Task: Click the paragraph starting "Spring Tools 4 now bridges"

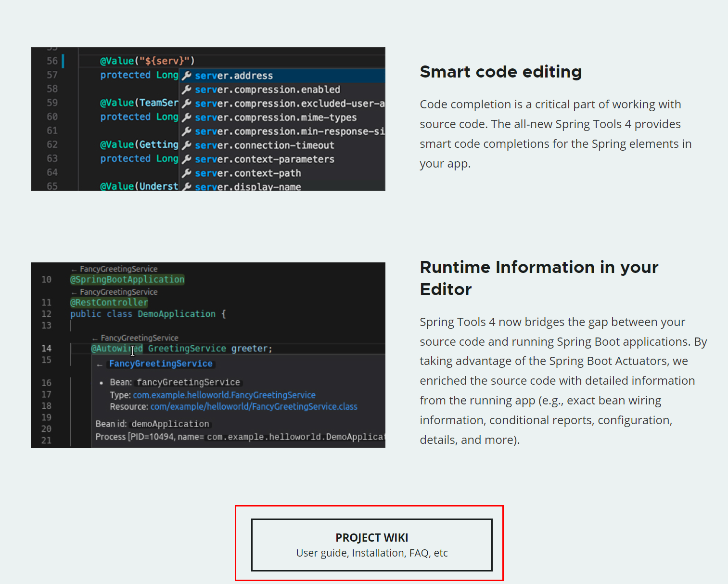Action: (563, 380)
